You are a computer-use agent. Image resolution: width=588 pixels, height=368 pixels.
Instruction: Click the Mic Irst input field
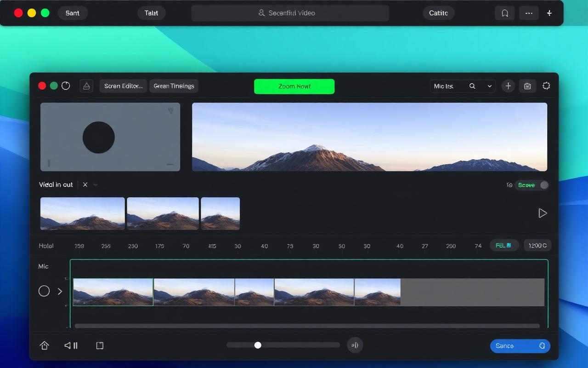coord(463,86)
